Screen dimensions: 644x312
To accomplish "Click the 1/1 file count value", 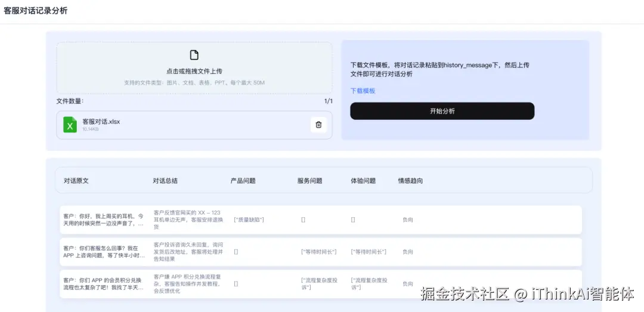I will [328, 101].
